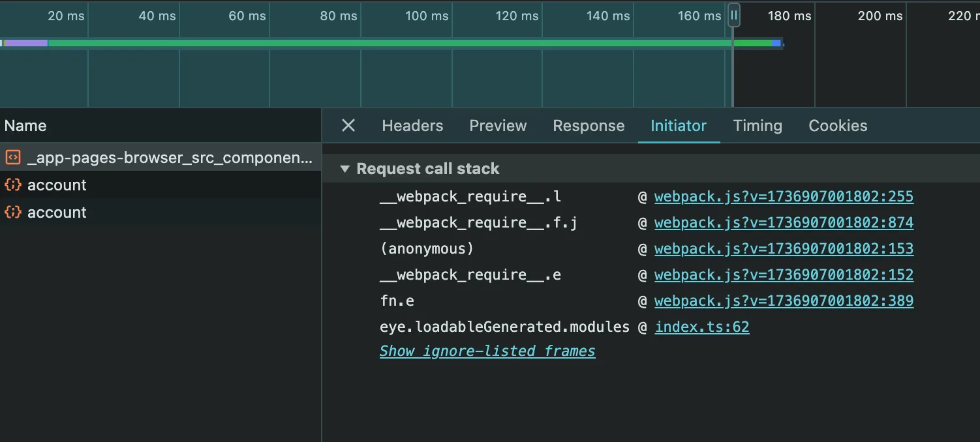View the Timing tab
The width and height of the screenshot is (980, 442).
tap(758, 126)
